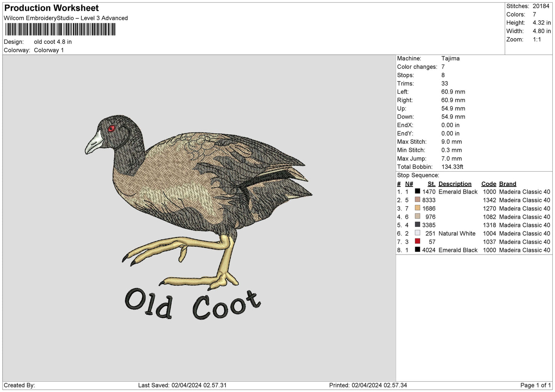Click 'Printed: 02/04/2024 02.57.34' footer
The height and width of the screenshot is (392, 555).
click(x=368, y=385)
